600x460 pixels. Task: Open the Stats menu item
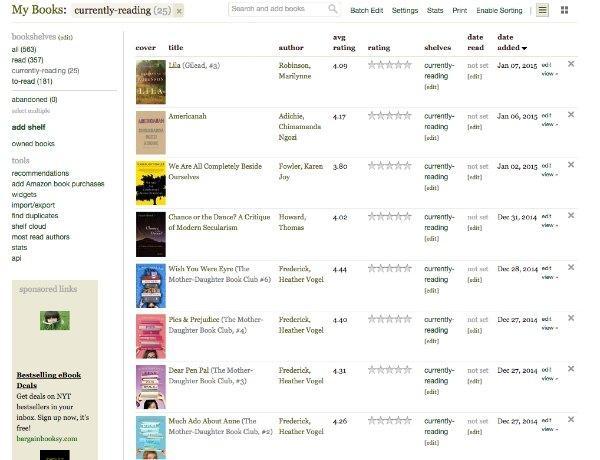click(435, 10)
